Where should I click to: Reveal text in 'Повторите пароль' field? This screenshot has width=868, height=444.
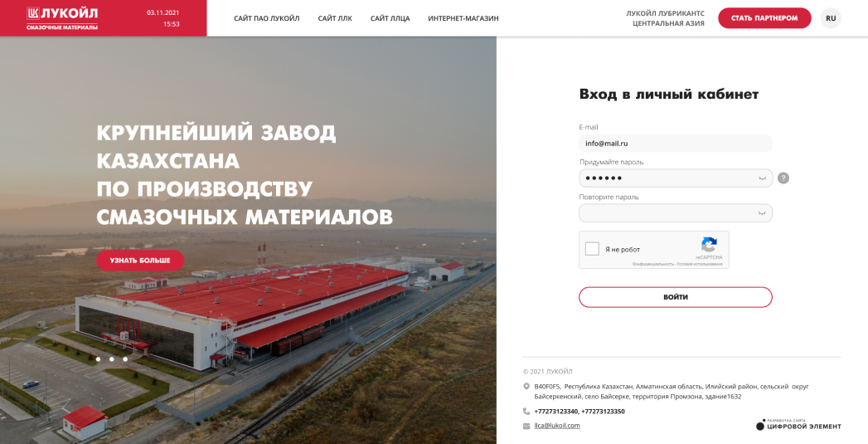(x=762, y=212)
